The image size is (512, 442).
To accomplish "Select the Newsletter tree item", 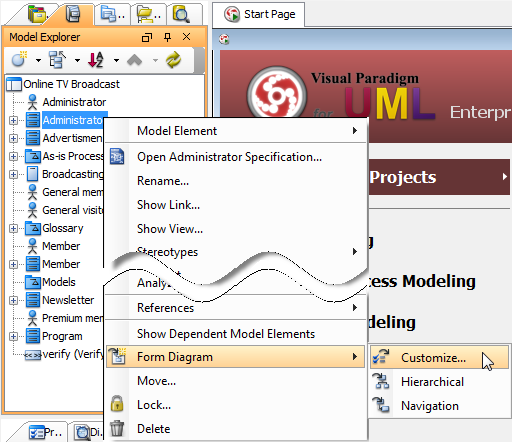I will point(68,300).
